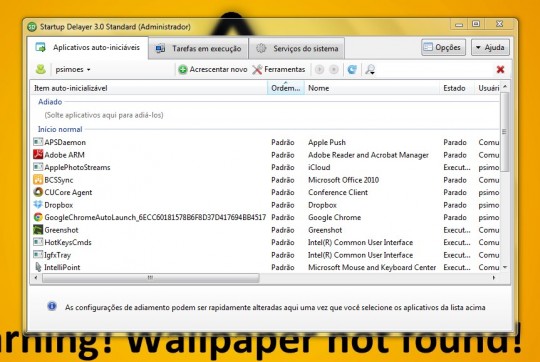Viewport: 540px width, 362px height.
Task: Click the Apple Push name cell
Action: pos(327,142)
